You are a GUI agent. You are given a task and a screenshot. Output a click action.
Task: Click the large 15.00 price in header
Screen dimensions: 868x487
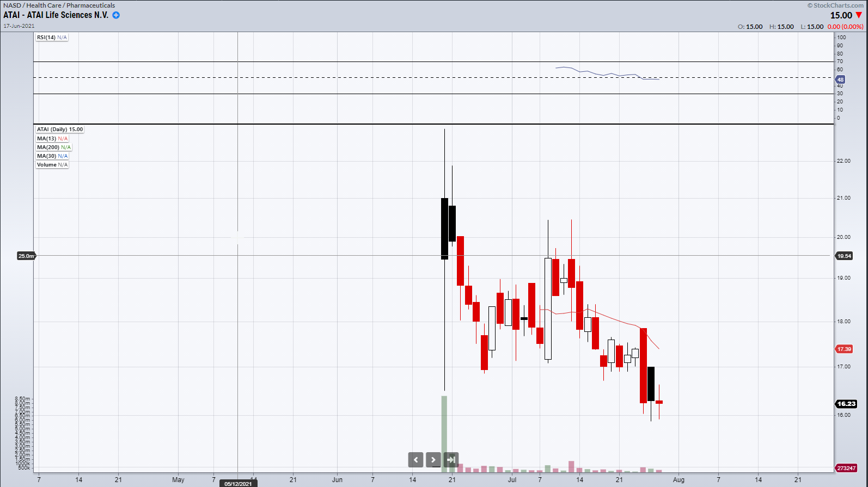(841, 16)
